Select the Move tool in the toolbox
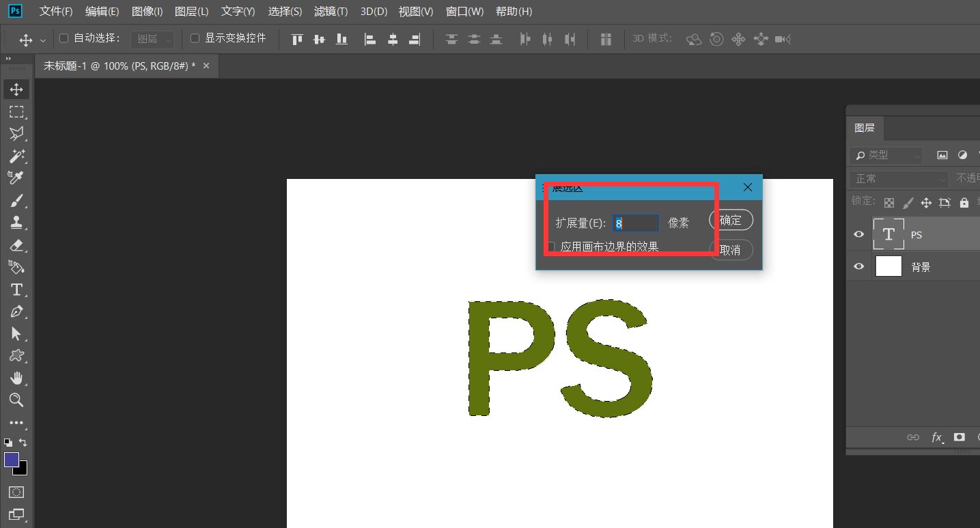 pyautogui.click(x=16, y=89)
